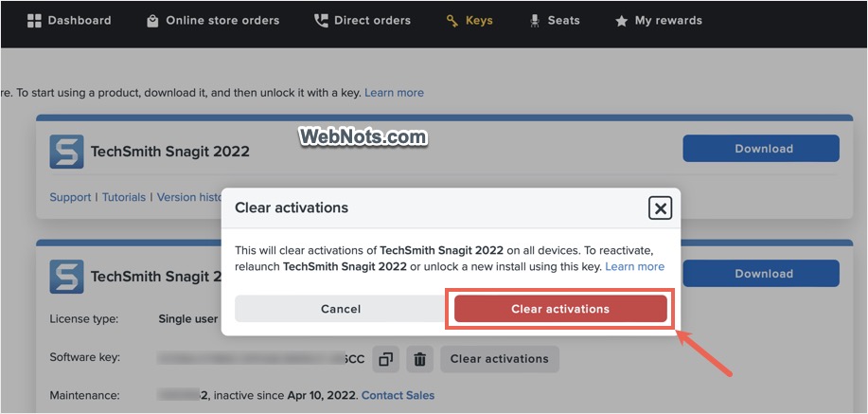Click the Dashboard grid icon

pyautogui.click(x=34, y=20)
